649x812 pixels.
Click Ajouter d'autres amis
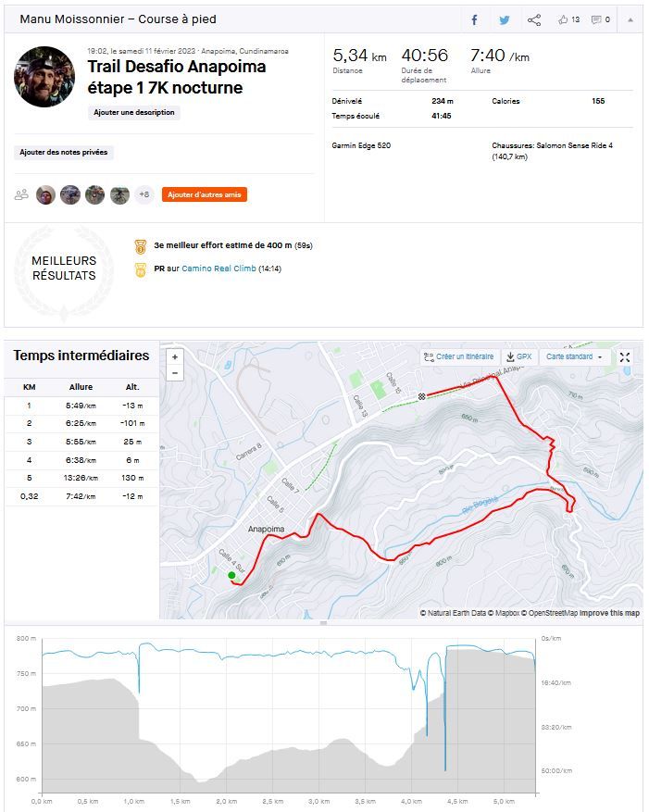pos(204,194)
